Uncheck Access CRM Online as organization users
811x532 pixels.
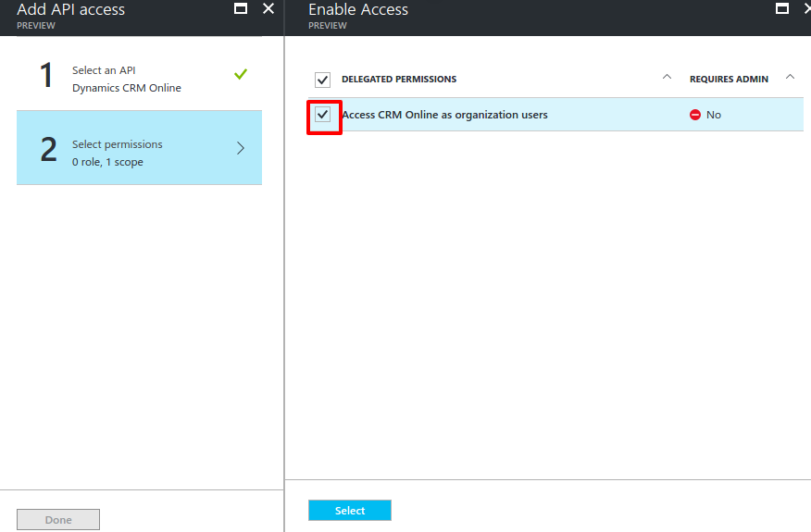323,115
